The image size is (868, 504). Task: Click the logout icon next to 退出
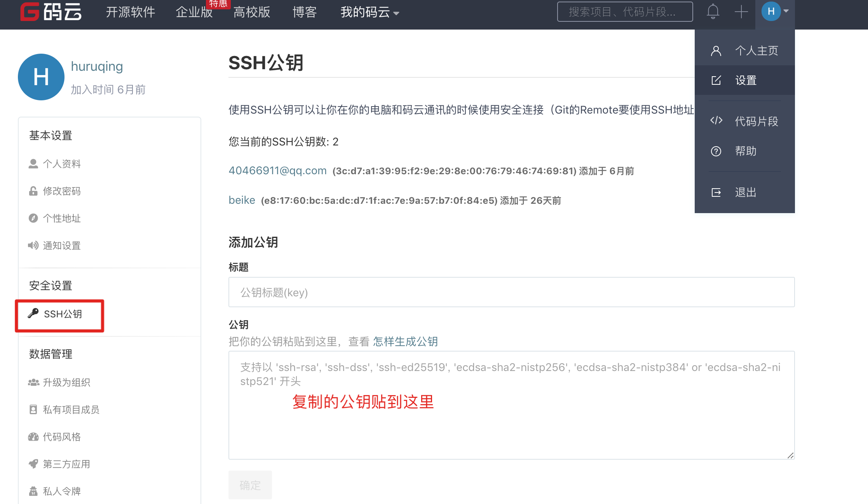coord(716,192)
